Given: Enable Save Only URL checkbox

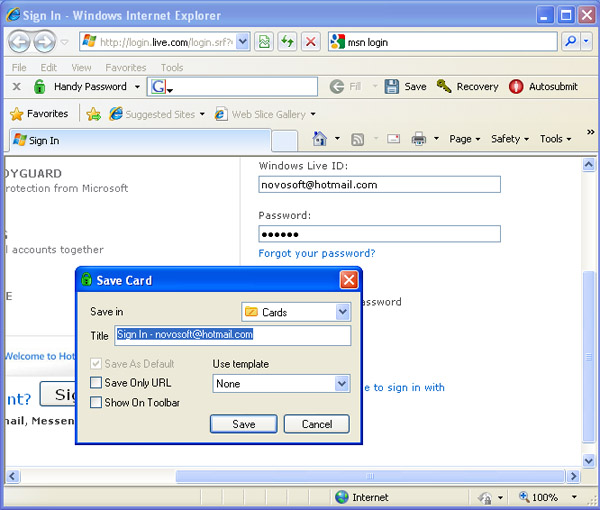Looking at the screenshot, I should coord(96,382).
